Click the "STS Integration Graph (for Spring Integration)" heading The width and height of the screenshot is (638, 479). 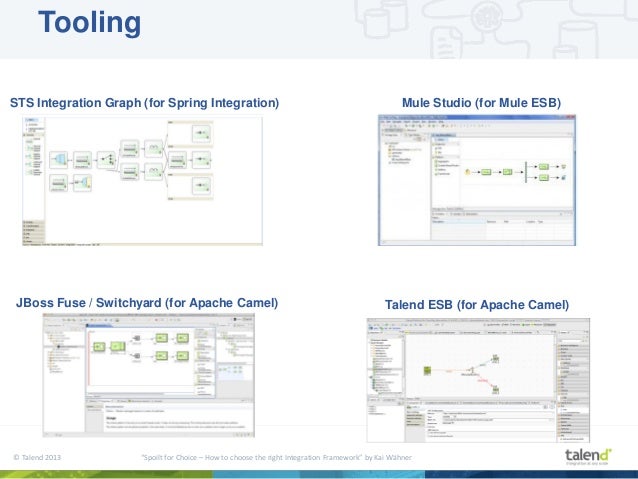pos(144,103)
